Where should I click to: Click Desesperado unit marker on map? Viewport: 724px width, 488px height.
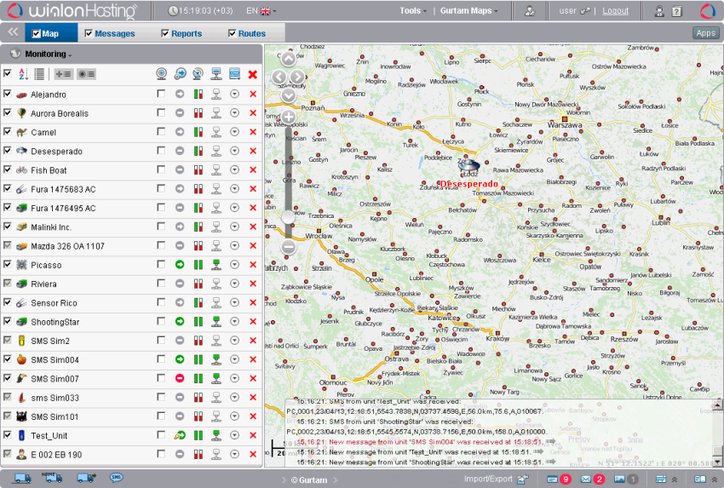pos(469,167)
